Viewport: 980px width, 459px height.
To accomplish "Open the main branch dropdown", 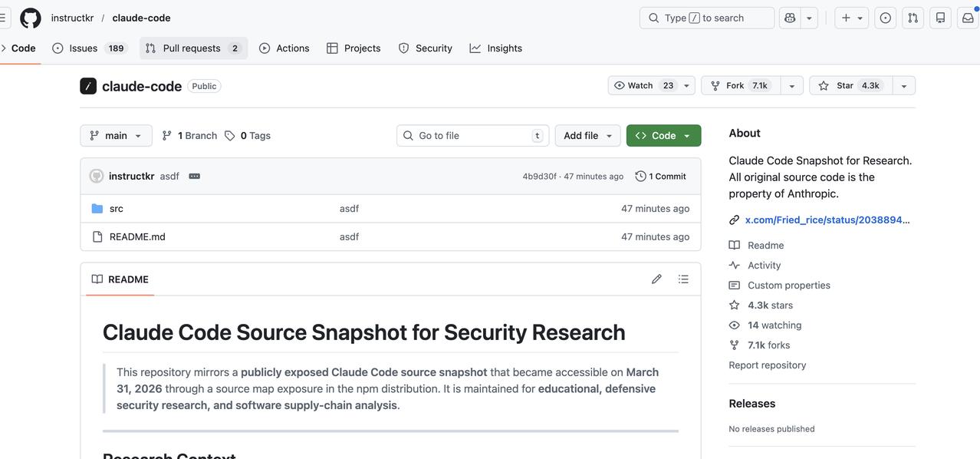I will tap(116, 136).
